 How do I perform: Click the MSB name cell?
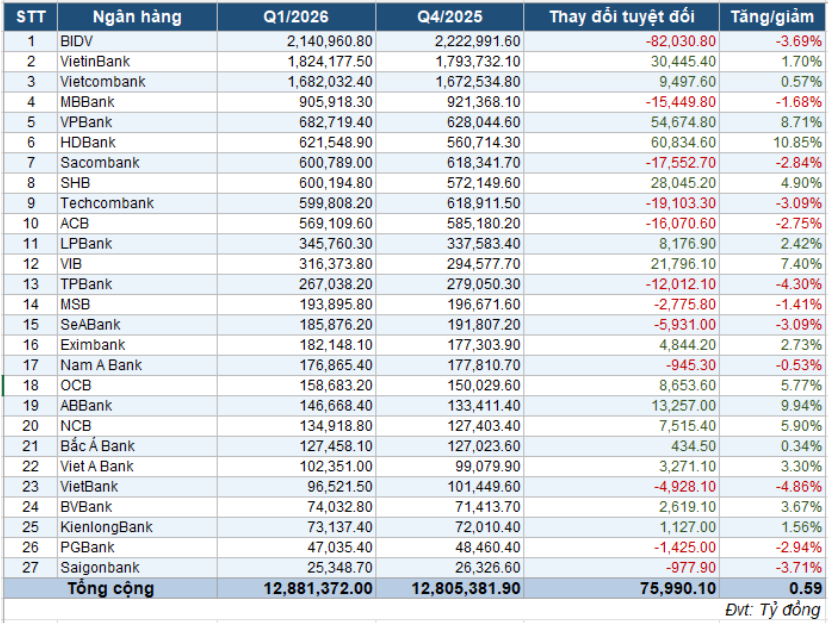point(137,304)
